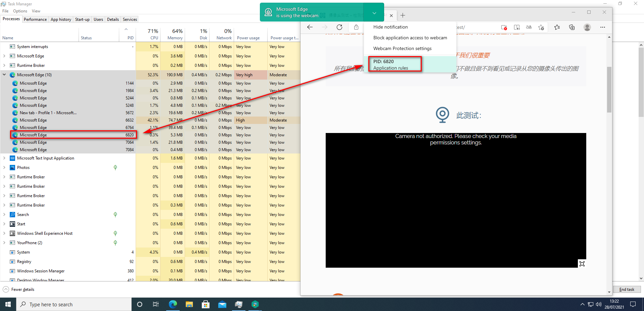This screenshot has height=311, width=644.
Task: Expand the YourPhone (2) process group
Action: pyautogui.click(x=4, y=243)
